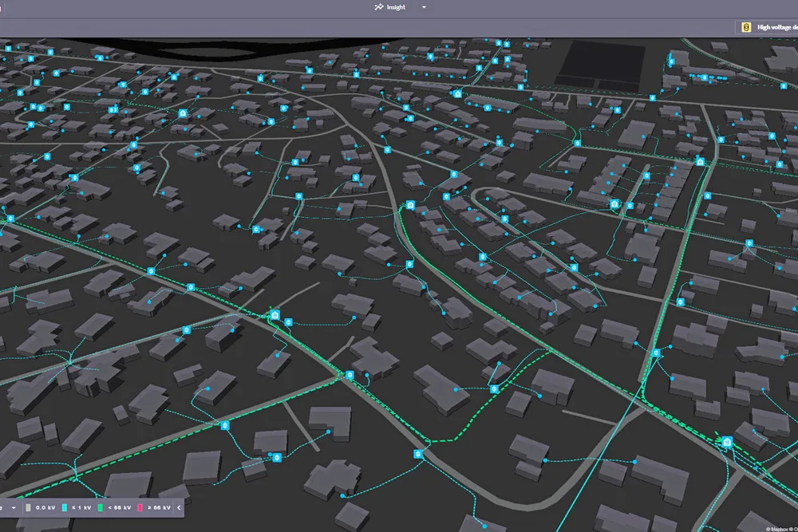Click the gray 0.0 kV color swatch
Viewport: 798px width, 532px height.
(28, 507)
